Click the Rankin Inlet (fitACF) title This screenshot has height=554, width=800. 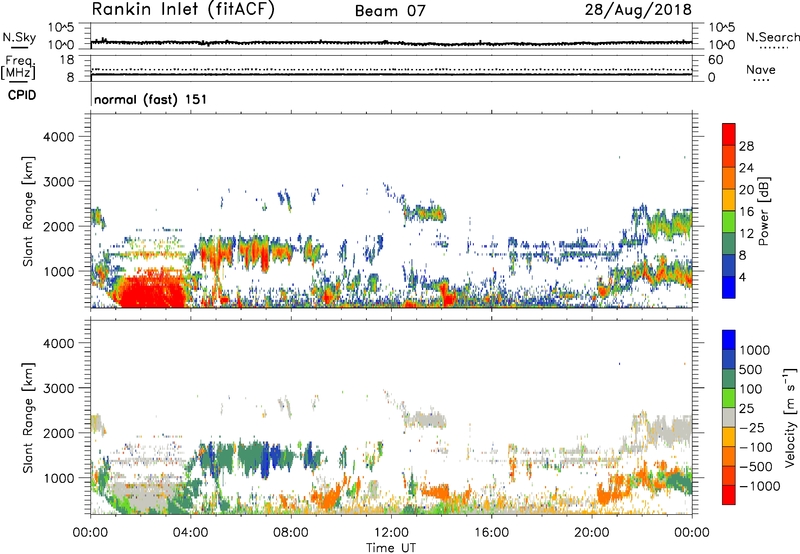coord(183,9)
